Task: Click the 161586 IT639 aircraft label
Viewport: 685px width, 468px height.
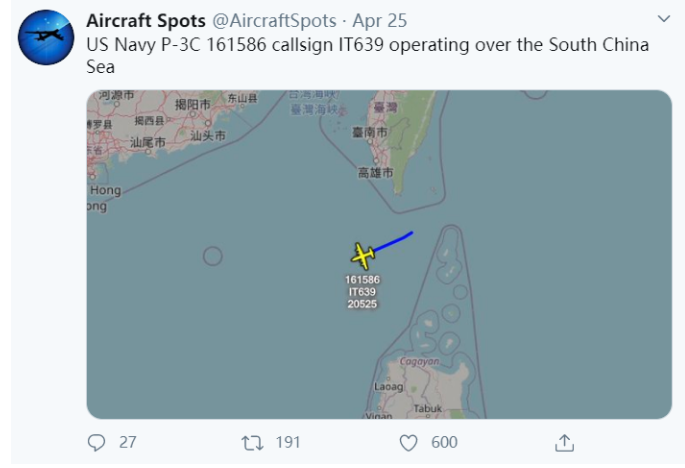Action: (x=362, y=292)
